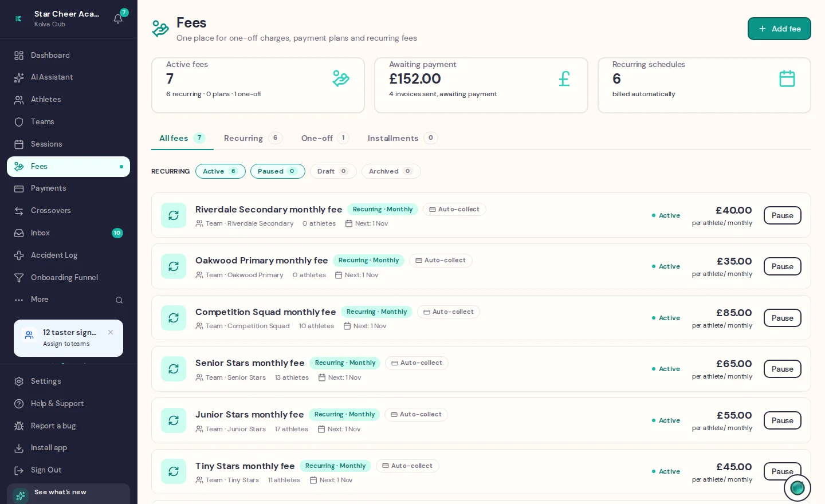Open the notifications bell icon
Viewport: 825px width, 504px height.
[118, 18]
